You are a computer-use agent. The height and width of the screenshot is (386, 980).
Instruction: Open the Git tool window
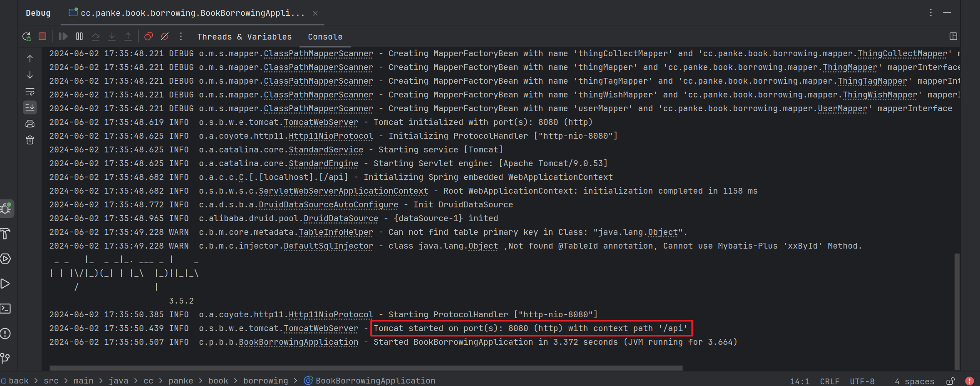point(5,358)
